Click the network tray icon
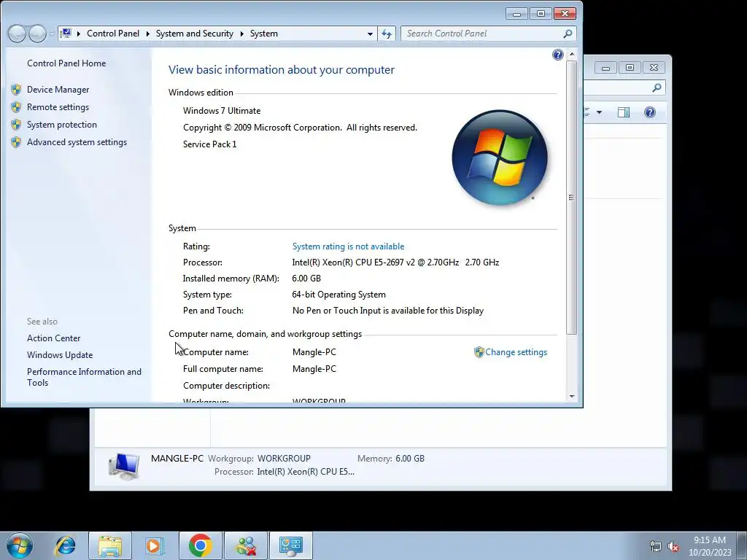The width and height of the screenshot is (747, 560). pyautogui.click(x=656, y=547)
